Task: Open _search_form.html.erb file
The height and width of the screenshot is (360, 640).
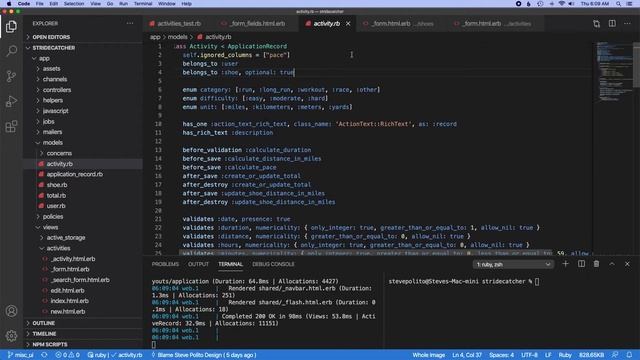Action: pyautogui.click(x=80, y=280)
